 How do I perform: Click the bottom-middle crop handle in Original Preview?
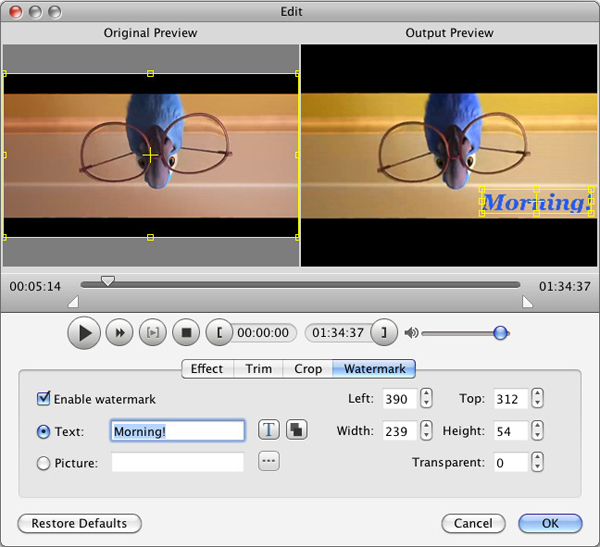(150, 238)
